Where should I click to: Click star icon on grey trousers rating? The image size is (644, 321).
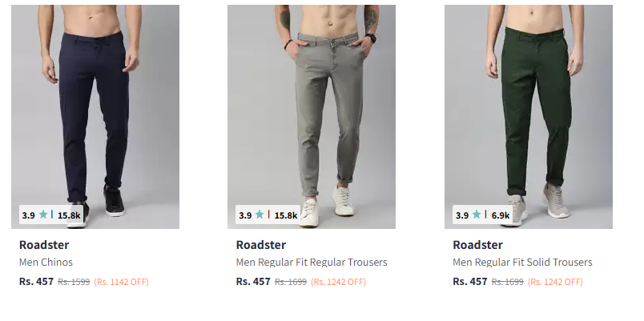[260, 215]
